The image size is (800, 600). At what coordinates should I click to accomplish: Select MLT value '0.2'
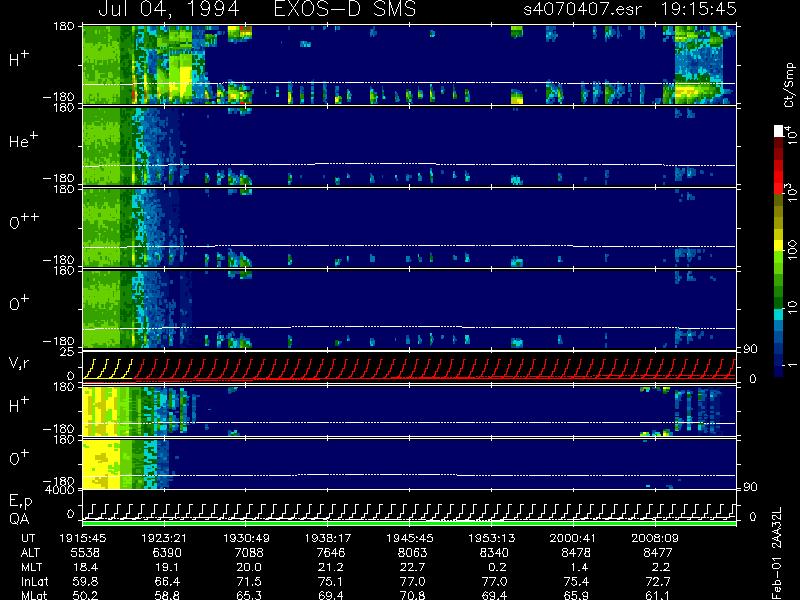point(499,567)
